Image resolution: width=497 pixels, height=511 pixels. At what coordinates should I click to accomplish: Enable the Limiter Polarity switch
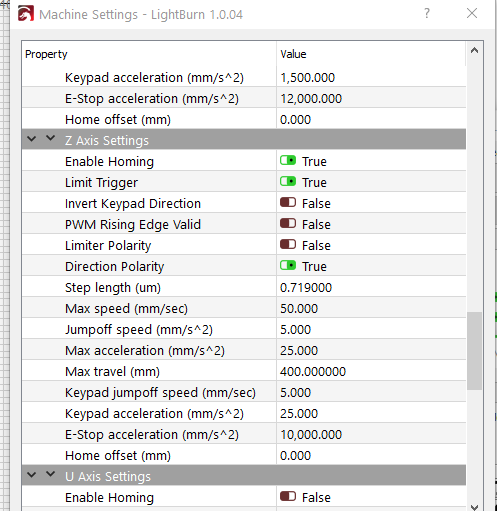[x=288, y=245]
